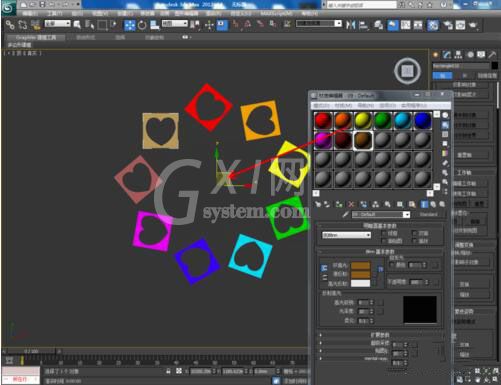Screen dimensions: 501x385
Task: Click the object color swatch beside name field
Action: click(495, 66)
